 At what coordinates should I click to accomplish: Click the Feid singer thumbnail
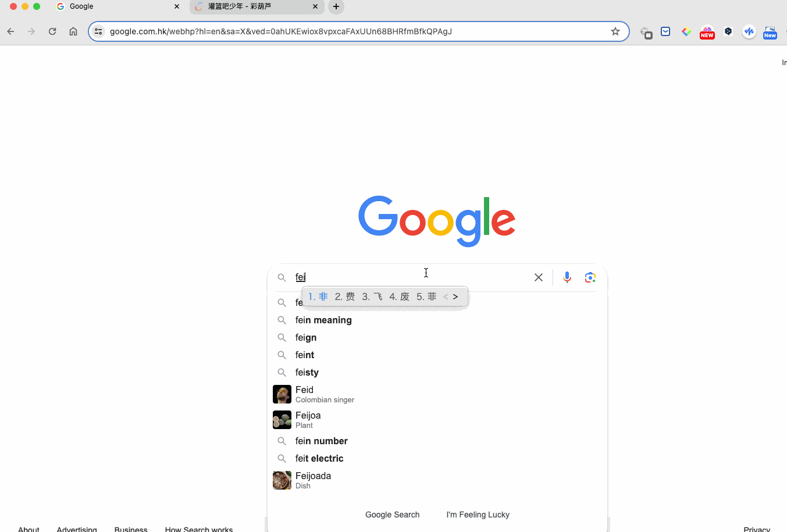point(282,394)
